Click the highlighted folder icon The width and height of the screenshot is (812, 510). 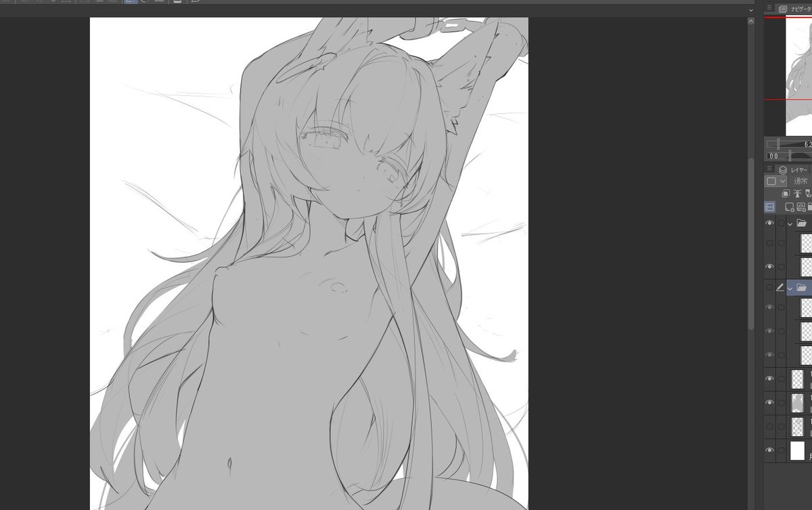click(x=801, y=287)
